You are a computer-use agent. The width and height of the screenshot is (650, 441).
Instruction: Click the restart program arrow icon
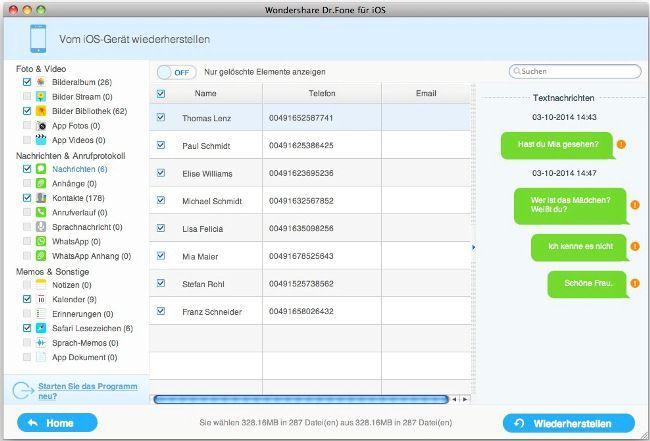pos(23,391)
